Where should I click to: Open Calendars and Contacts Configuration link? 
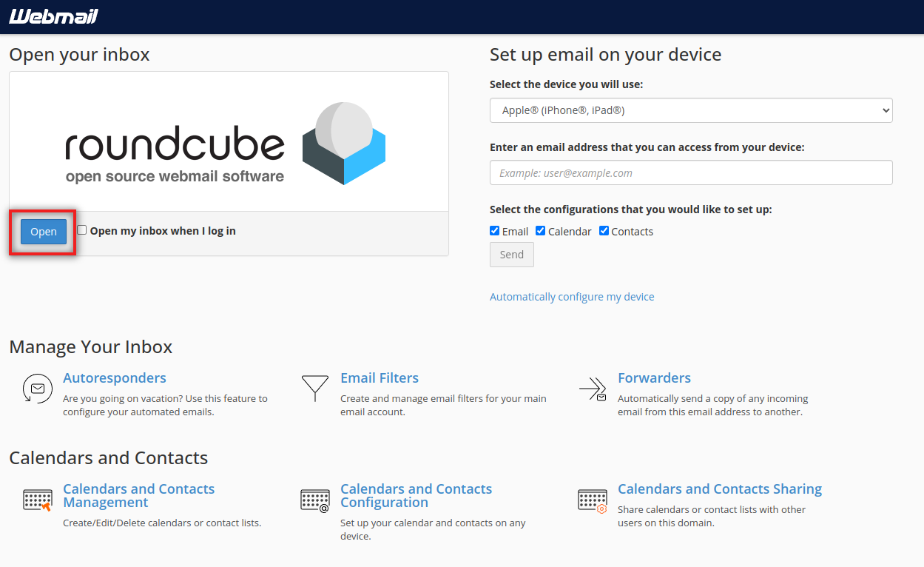click(x=416, y=496)
